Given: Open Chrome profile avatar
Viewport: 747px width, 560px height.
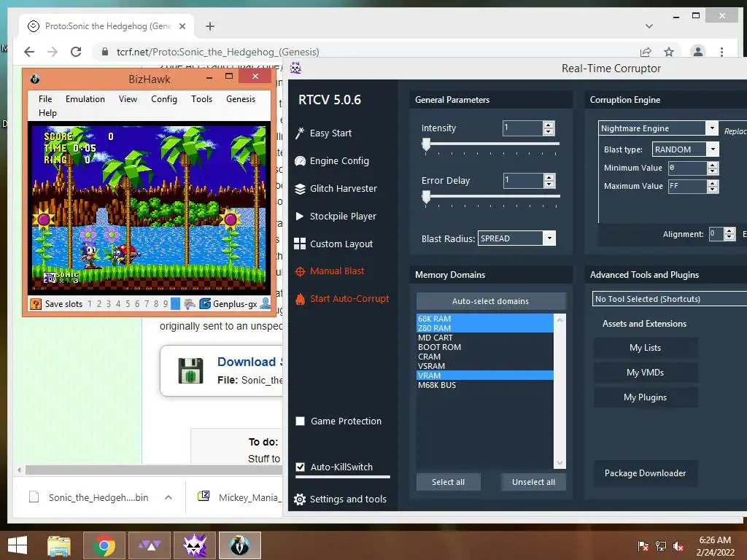Looking at the screenshot, I should point(698,52).
